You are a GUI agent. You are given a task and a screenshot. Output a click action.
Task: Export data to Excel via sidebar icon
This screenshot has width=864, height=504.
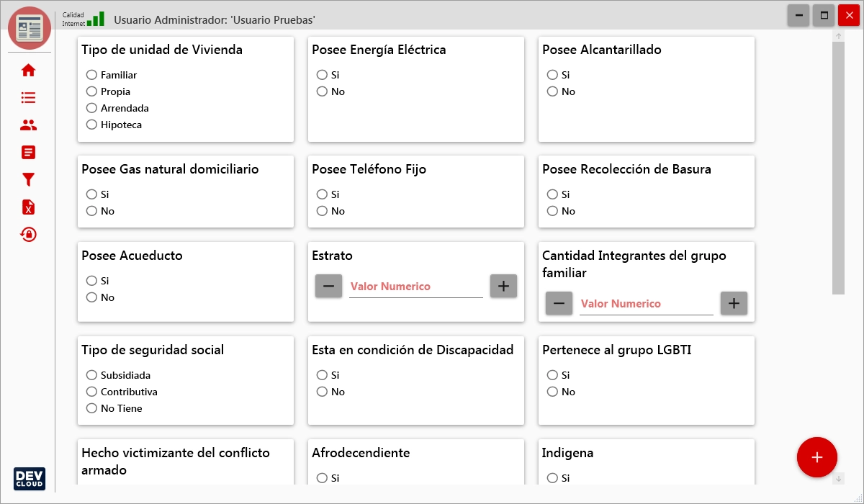(x=28, y=207)
